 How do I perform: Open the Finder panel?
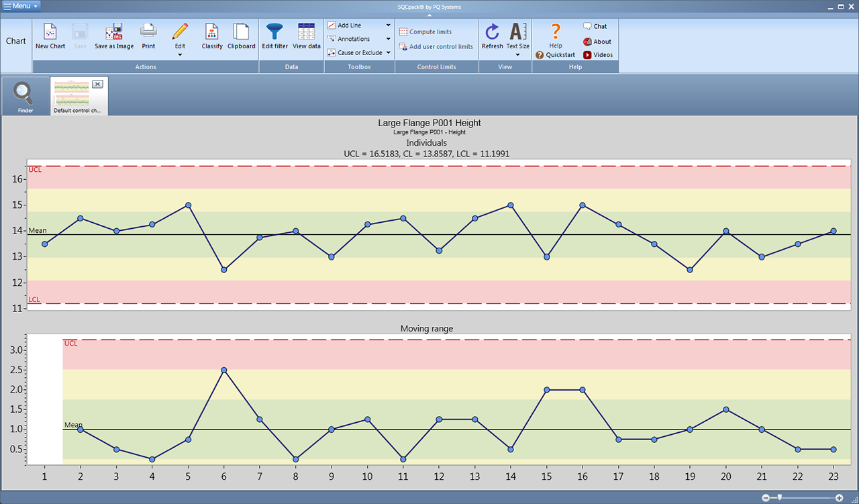point(24,95)
